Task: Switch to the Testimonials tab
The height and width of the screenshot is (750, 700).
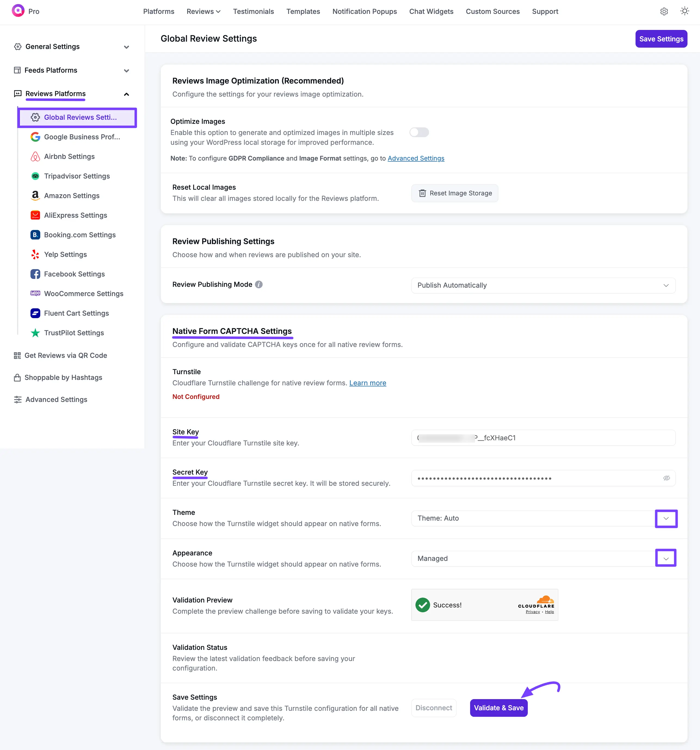Action: [x=253, y=11]
